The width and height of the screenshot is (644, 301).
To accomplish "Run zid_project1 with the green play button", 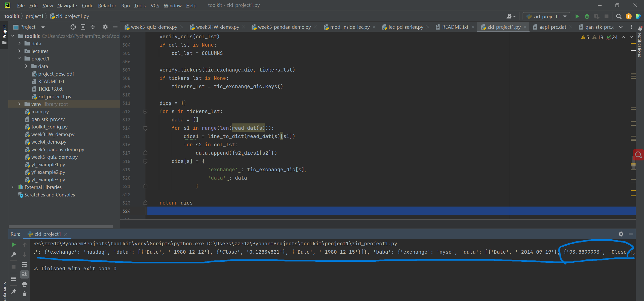I will pyautogui.click(x=577, y=16).
